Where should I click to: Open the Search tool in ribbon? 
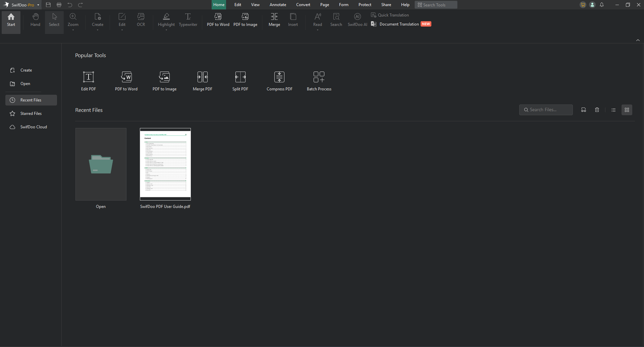point(336,20)
